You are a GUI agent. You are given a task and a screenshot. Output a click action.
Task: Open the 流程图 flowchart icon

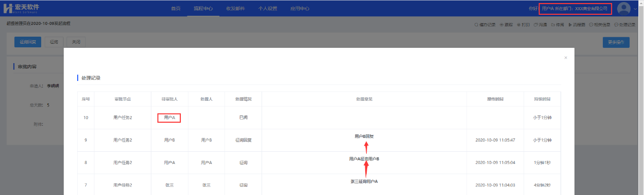(x=576, y=24)
